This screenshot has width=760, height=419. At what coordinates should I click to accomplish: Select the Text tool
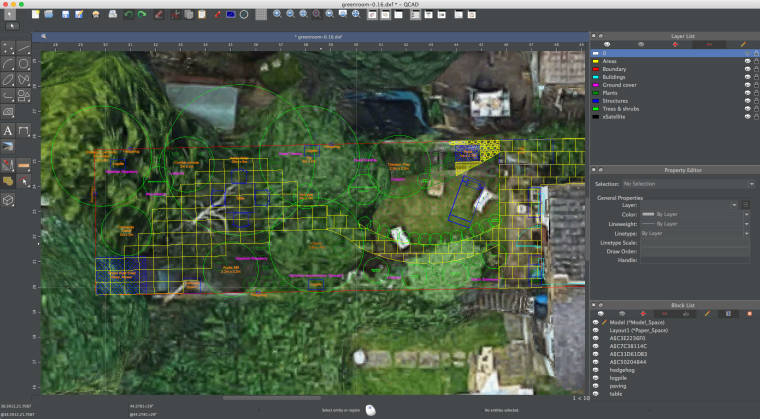click(x=8, y=130)
